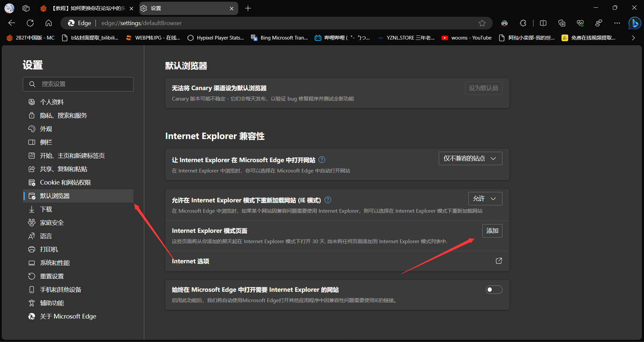Open 关于 Microsoft Edge page

[x=78, y=317]
